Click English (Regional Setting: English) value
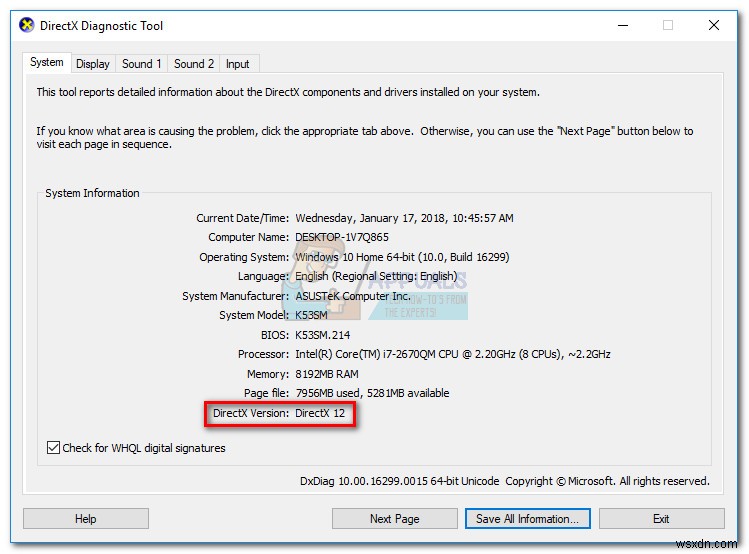749x554 pixels. [x=376, y=277]
